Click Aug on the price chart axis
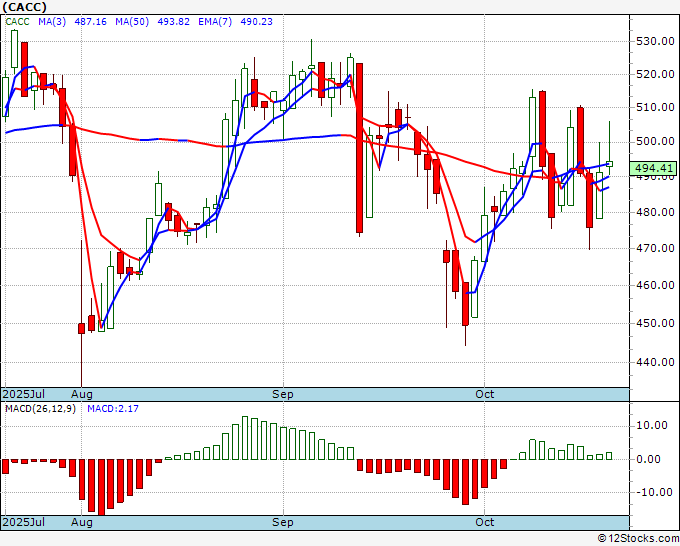680x546 pixels. [82, 394]
